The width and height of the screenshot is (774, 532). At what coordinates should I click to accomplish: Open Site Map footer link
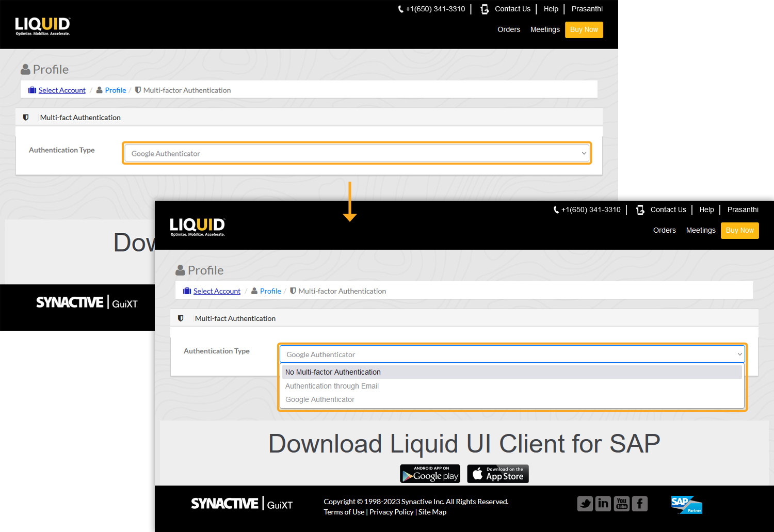[x=432, y=512]
